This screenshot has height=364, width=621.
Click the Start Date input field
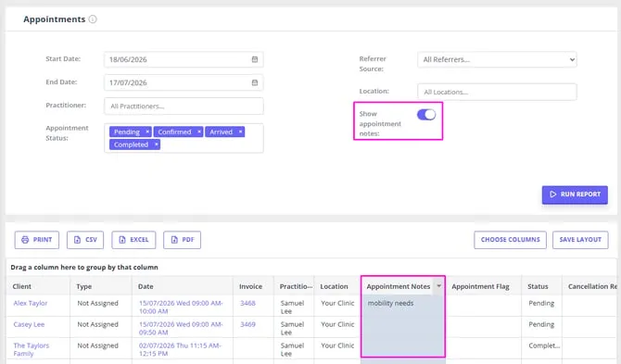184,59
